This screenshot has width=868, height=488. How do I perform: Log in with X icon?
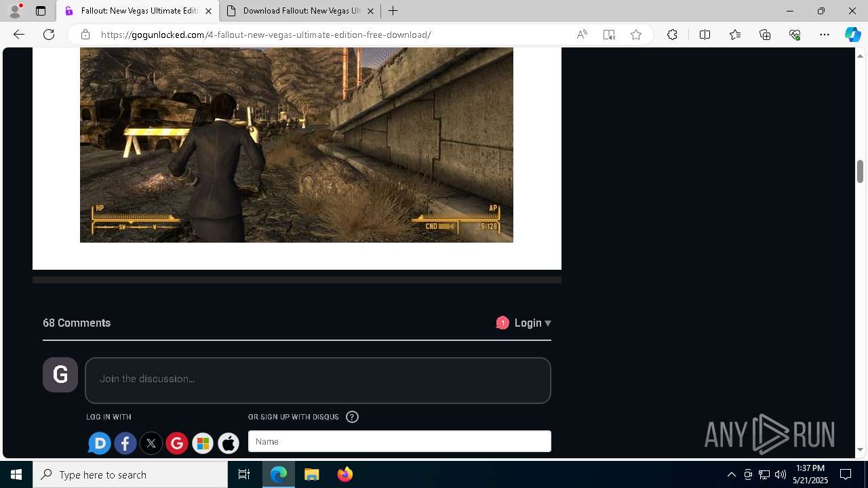click(151, 443)
